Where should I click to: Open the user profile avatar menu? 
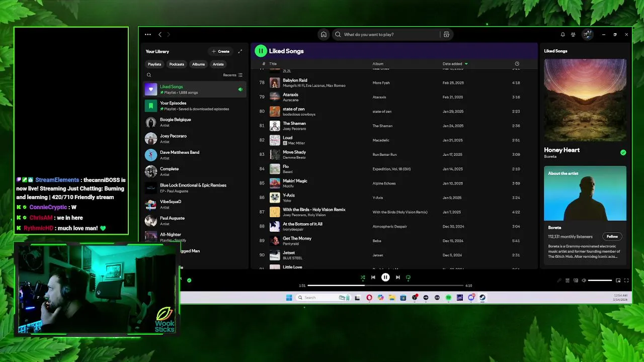(x=587, y=35)
